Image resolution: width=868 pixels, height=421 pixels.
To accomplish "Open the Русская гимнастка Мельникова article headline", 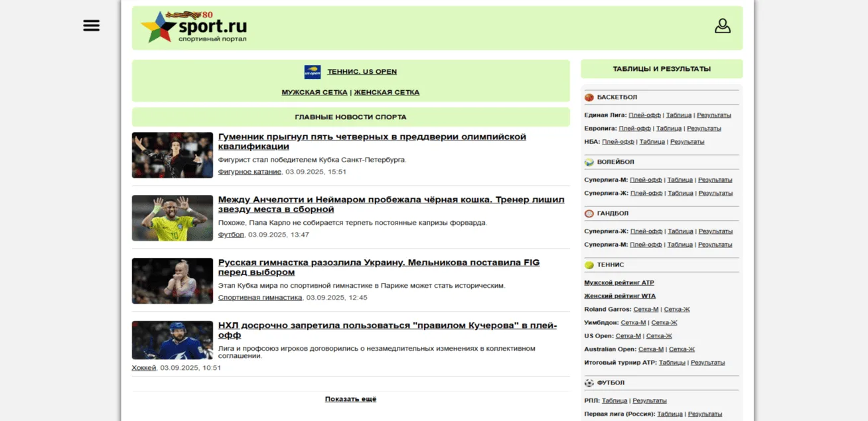I will tap(379, 267).
